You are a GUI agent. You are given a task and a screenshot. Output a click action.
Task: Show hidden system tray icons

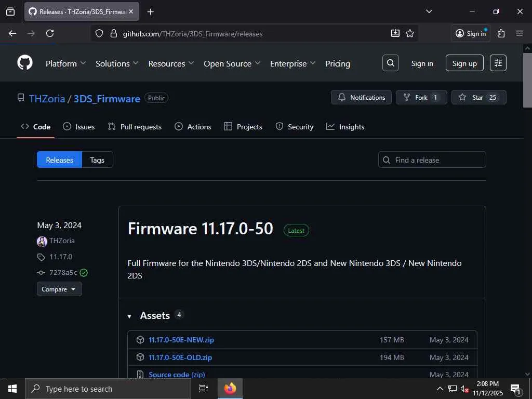point(440,389)
